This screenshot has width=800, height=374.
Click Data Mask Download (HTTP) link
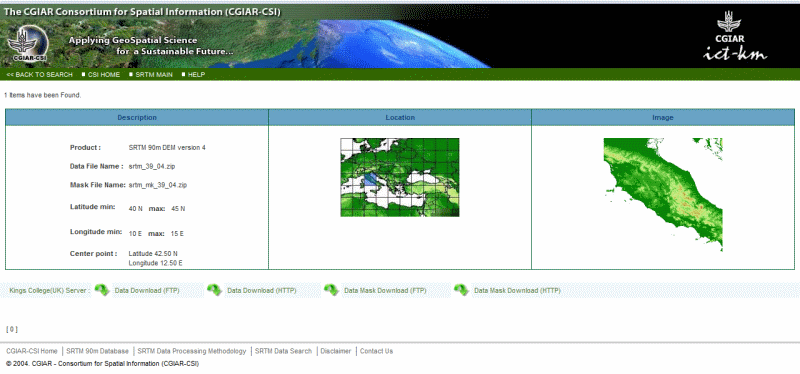pyautogui.click(x=517, y=290)
